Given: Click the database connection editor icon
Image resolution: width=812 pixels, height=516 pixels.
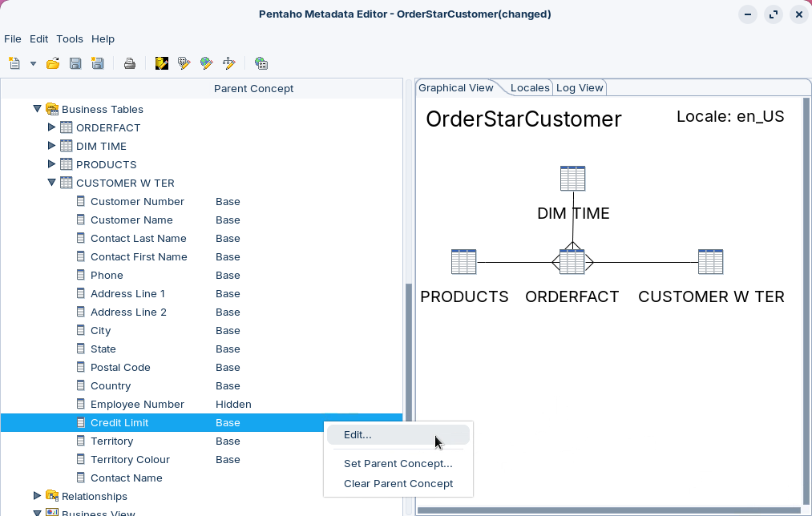Looking at the screenshot, I should [162, 63].
